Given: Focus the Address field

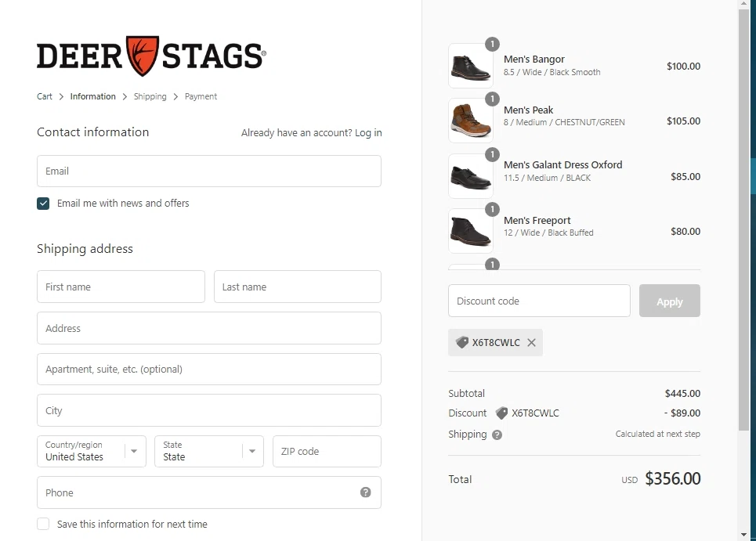Looking at the screenshot, I should (x=209, y=328).
